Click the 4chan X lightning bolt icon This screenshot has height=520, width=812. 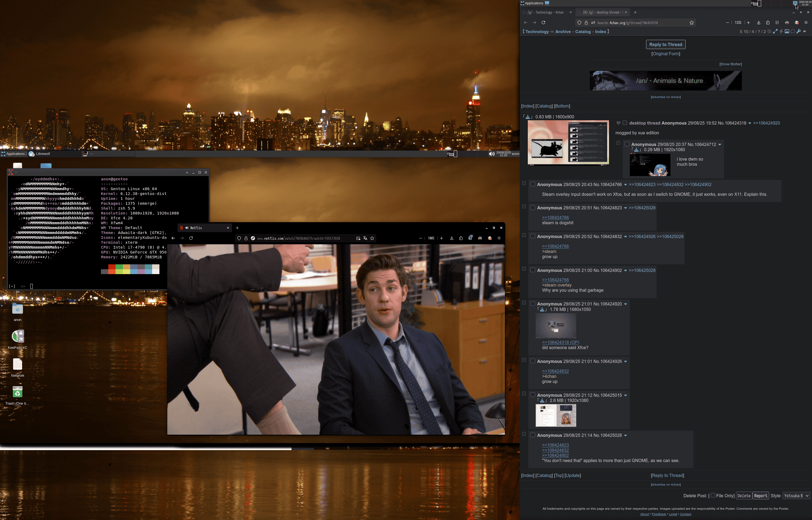pos(781,31)
